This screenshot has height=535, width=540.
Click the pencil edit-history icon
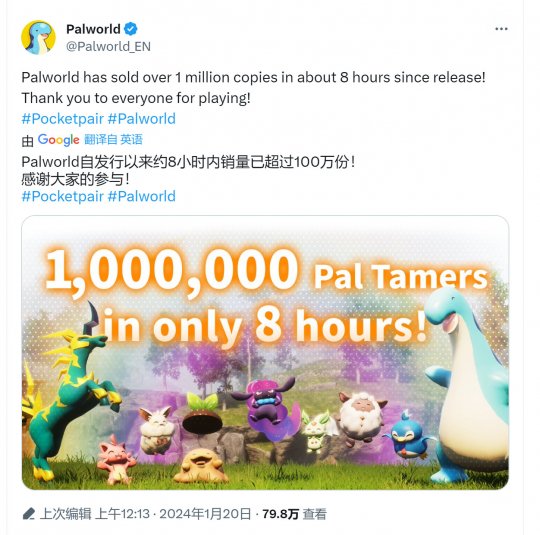click(x=29, y=514)
